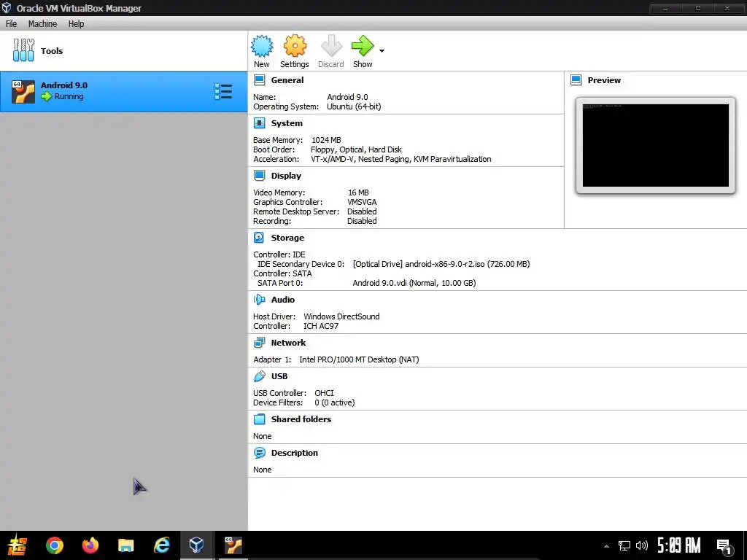Expand the Show button dropdown arrow
The image size is (747, 560).
point(382,50)
